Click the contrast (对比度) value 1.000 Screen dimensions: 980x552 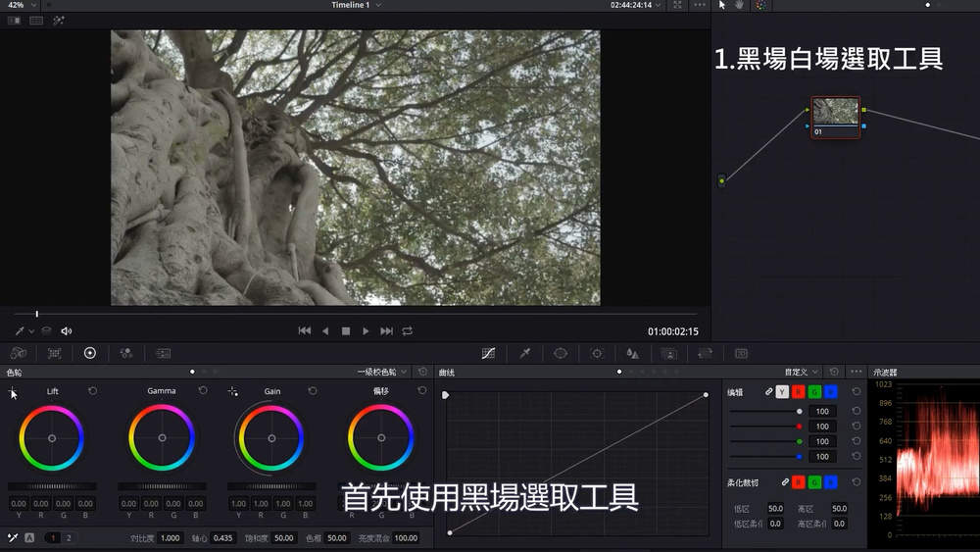click(x=170, y=537)
